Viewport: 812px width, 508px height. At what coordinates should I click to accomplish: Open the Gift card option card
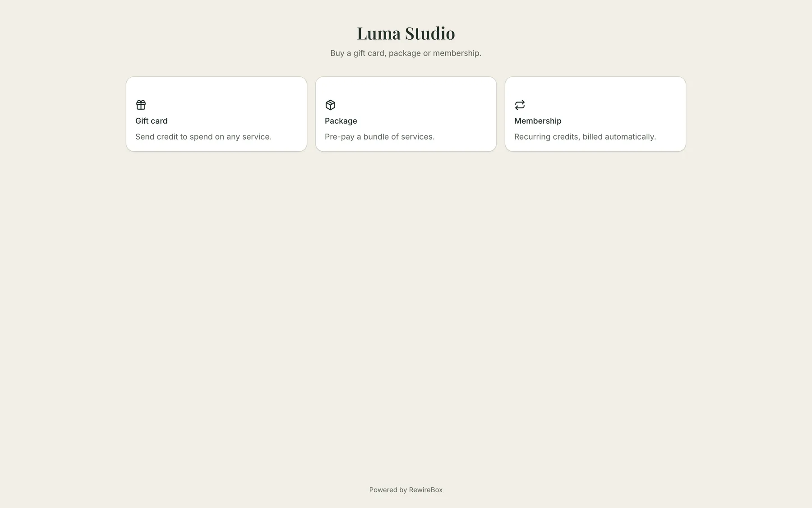(217, 114)
